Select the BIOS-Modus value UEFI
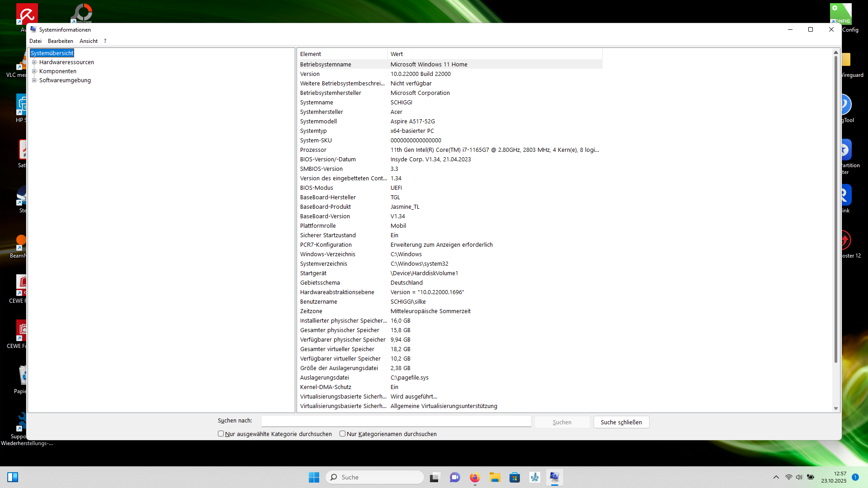 396,188
